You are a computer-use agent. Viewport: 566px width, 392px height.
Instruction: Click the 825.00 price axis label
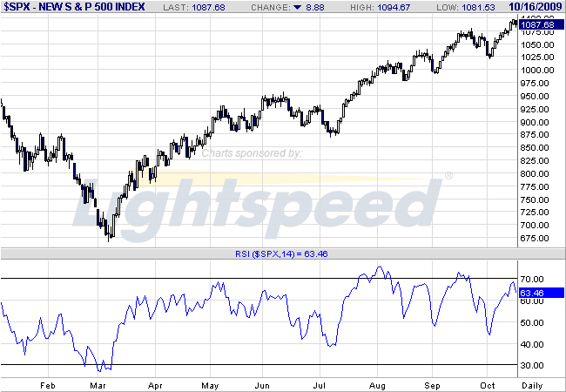(x=535, y=160)
